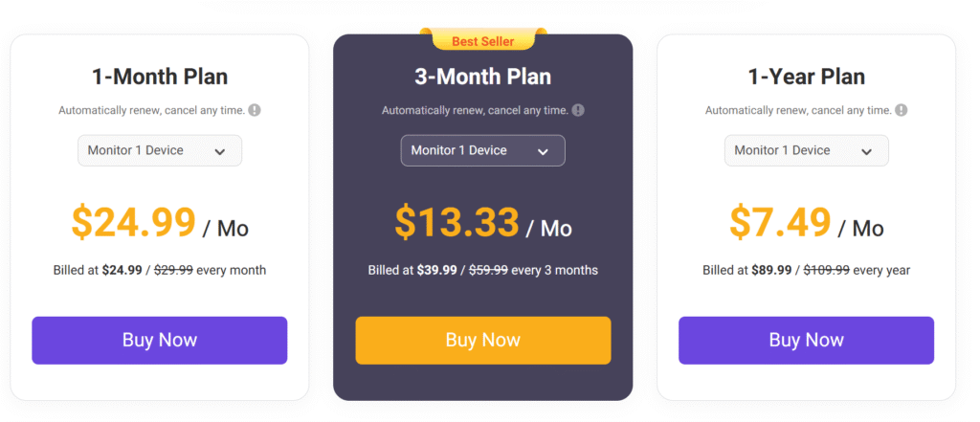980x422 pixels.
Task: Expand Monitor 1 Device dropdown for 3-Month Plan
Action: (482, 150)
